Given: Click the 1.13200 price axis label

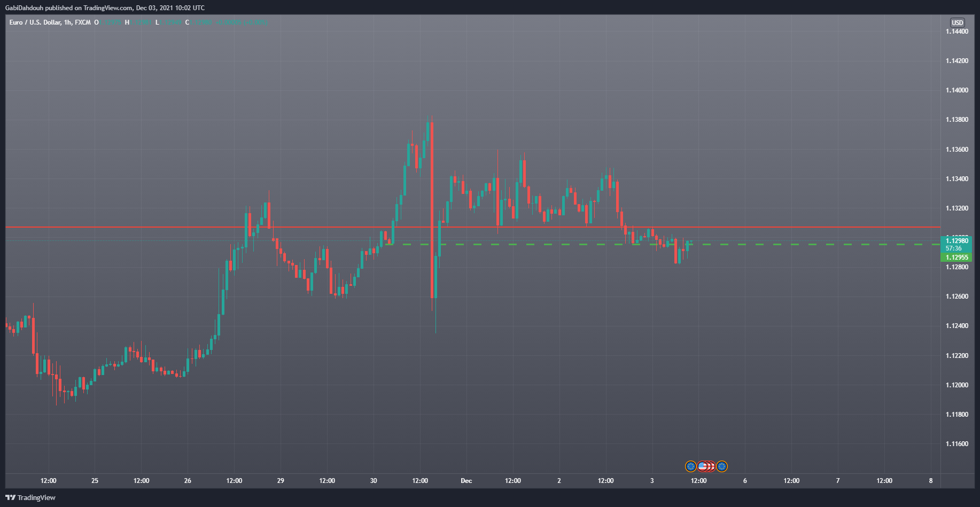Looking at the screenshot, I should click(956, 208).
